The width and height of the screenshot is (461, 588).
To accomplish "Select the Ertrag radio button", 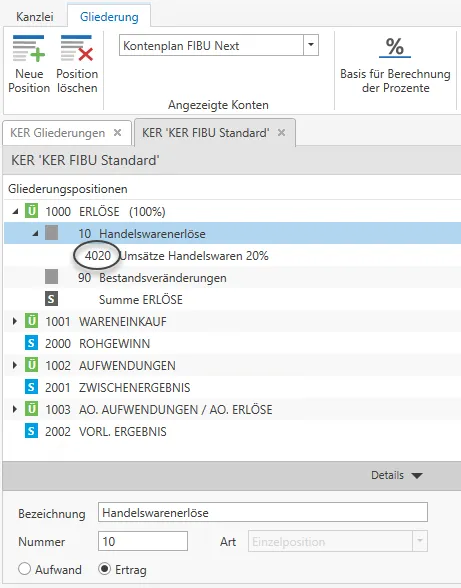I will pos(104,569).
